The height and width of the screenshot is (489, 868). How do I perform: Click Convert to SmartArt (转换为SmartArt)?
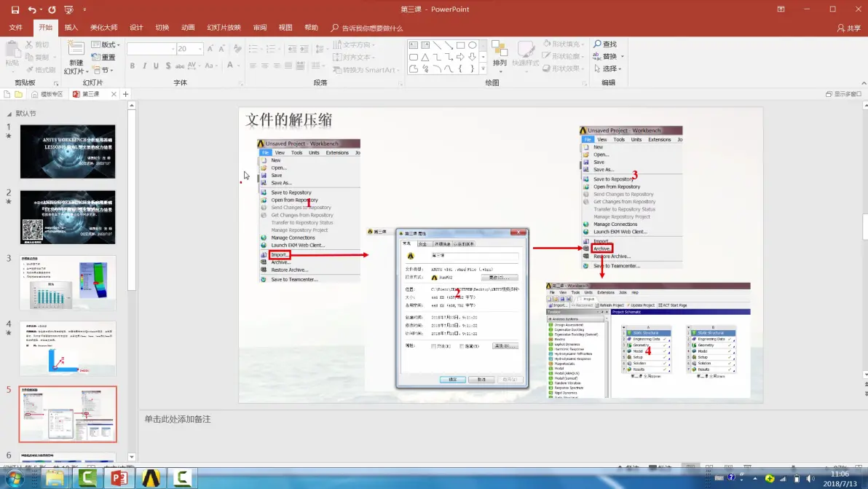click(x=365, y=70)
